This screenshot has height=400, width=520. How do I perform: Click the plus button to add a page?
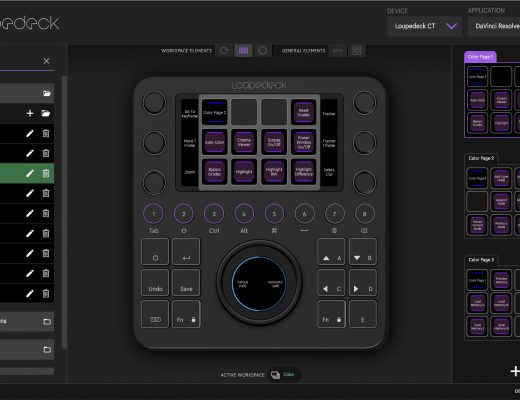coord(515,371)
